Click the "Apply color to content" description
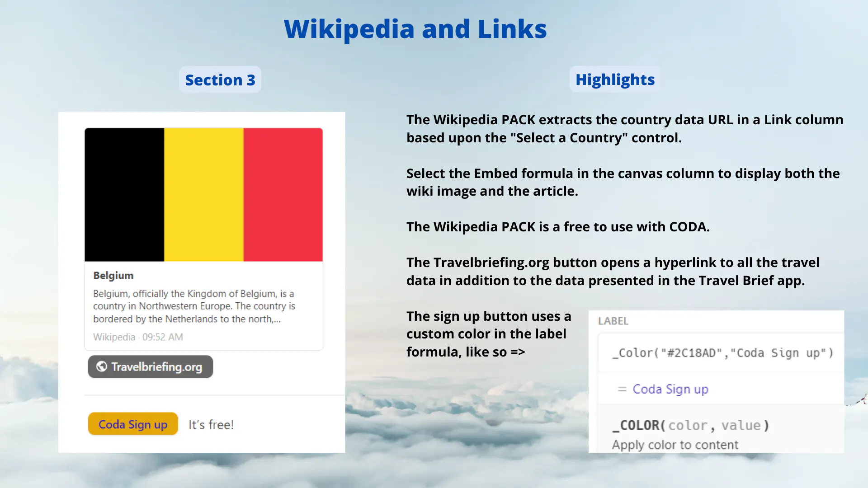Screen dimensions: 868x488 (x=675, y=445)
